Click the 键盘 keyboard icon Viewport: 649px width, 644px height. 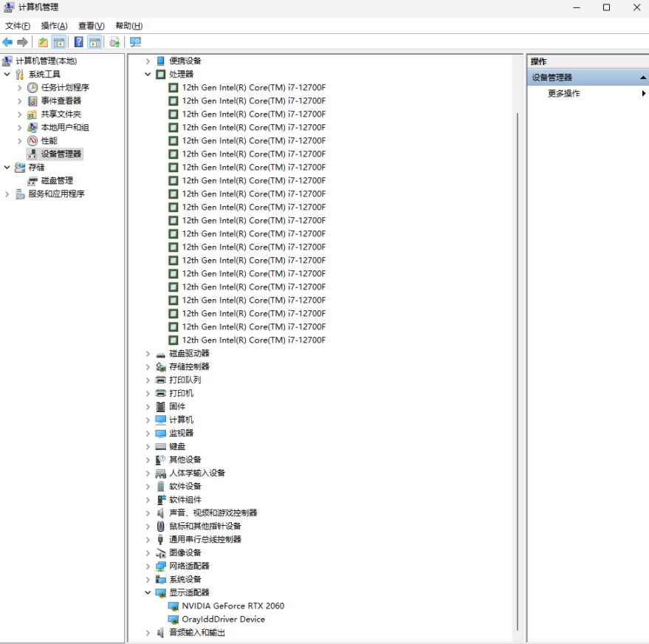click(161, 446)
